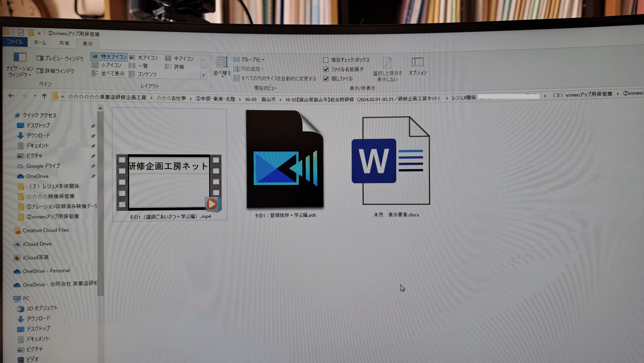Image resolution: width=644 pixels, height=363 pixels.
Task: Select 特大アイコン layout
Action: (x=109, y=57)
